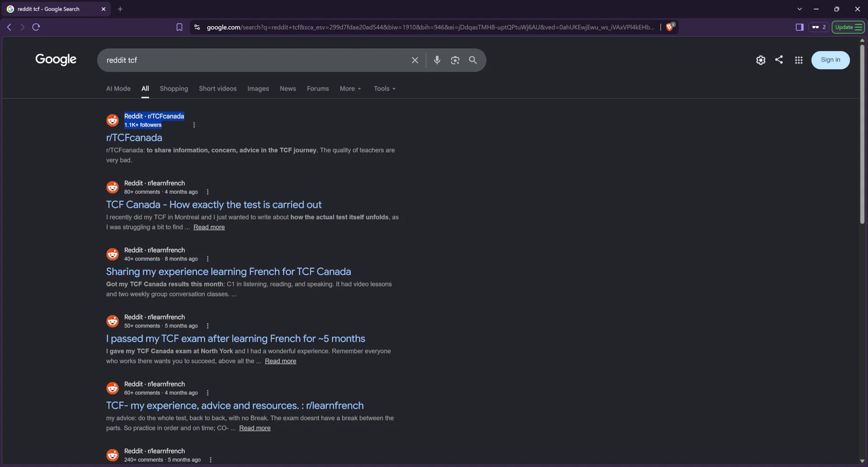Open Sharing my experience learning French result

click(x=228, y=272)
